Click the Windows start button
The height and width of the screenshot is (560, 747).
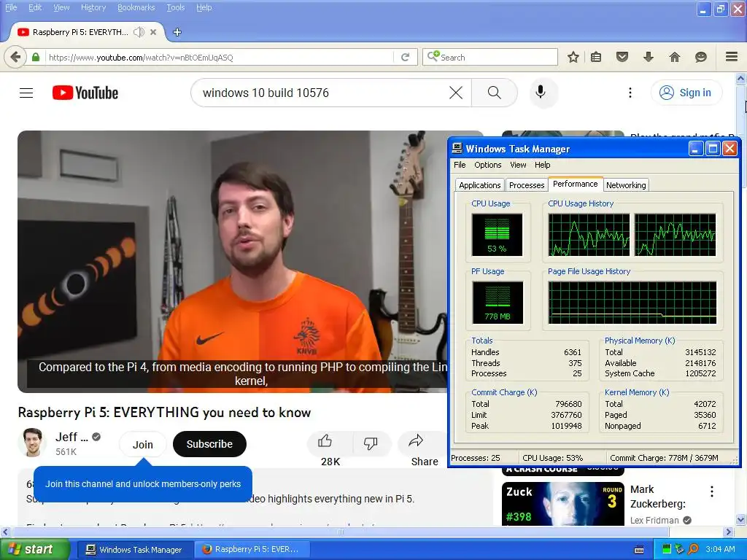pyautogui.click(x=34, y=549)
